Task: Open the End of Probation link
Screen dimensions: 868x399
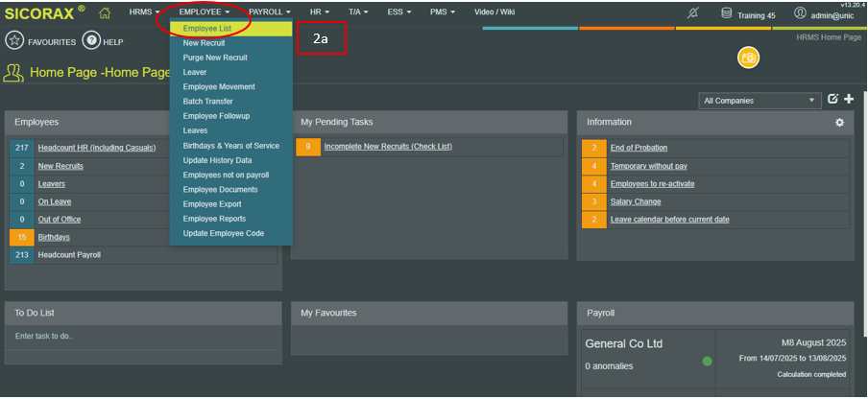Action: click(x=639, y=148)
